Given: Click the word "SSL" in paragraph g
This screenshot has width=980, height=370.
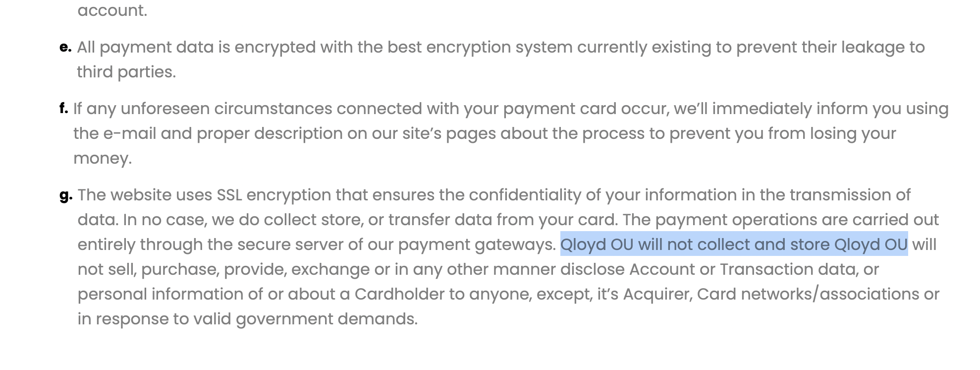Looking at the screenshot, I should (x=229, y=195).
